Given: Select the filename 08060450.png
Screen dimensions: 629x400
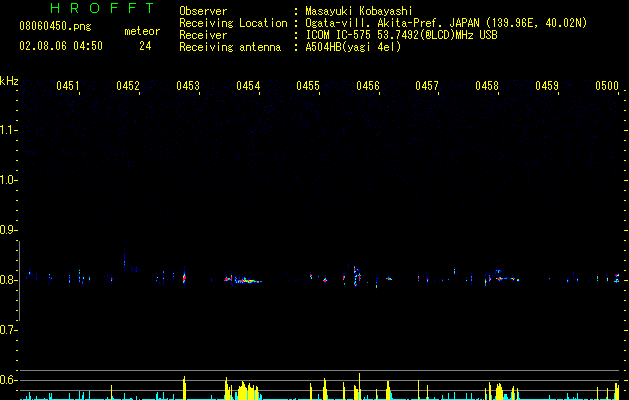Looking at the screenshot, I should click(55, 27).
